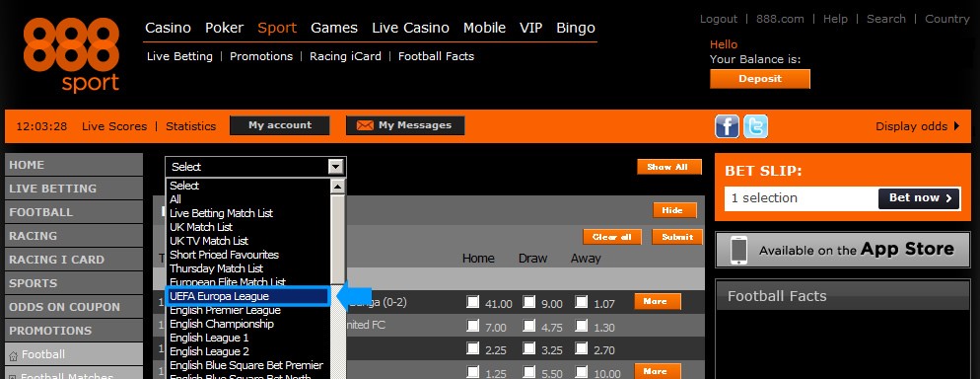Click the Clear all button

[612, 237]
